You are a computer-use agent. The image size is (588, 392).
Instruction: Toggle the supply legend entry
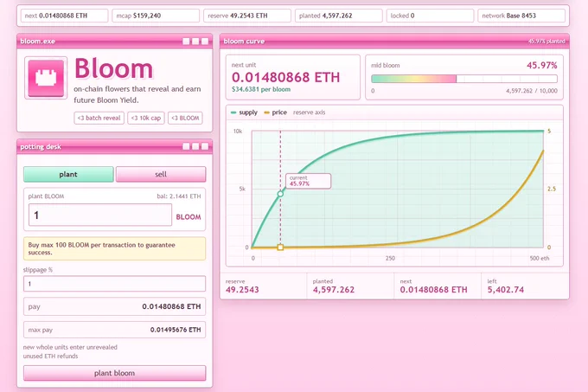coord(244,112)
